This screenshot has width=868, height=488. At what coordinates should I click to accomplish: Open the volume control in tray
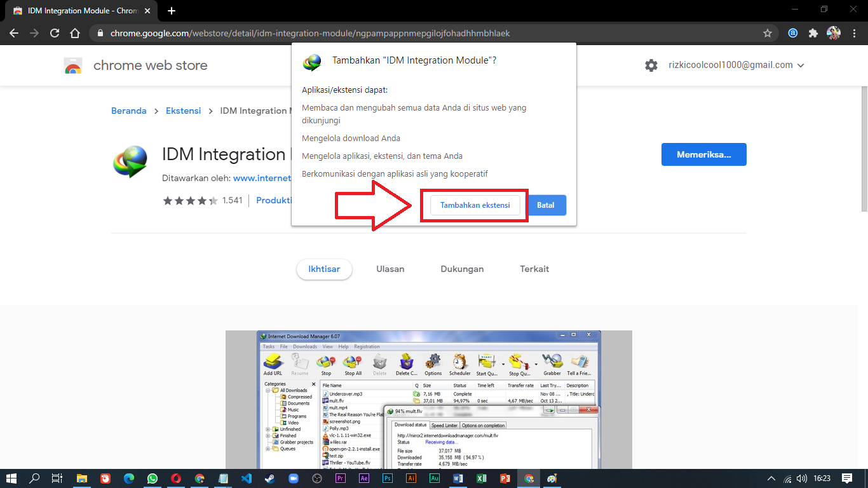(x=803, y=478)
